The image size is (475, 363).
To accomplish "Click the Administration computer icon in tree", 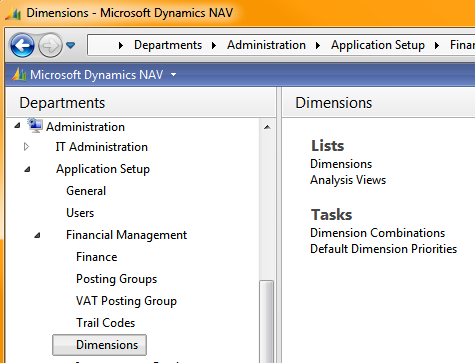I will (35, 126).
